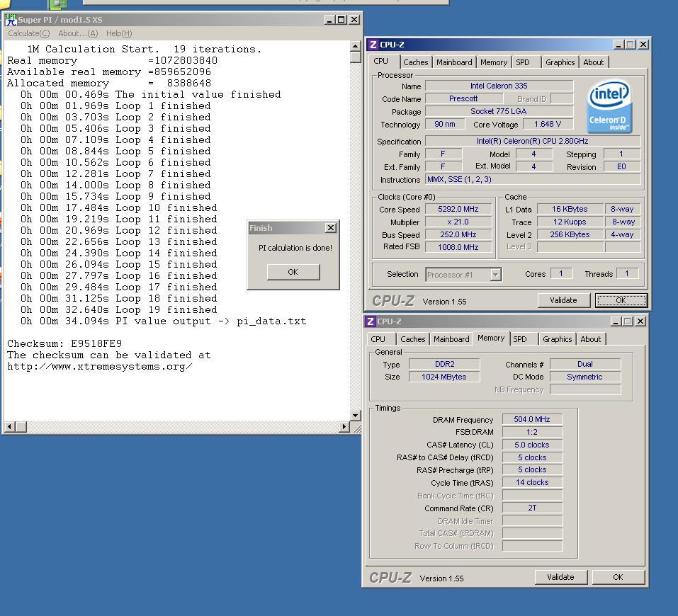This screenshot has width=678, height=616.
Task: Click OK in the Finish dialog
Action: pyautogui.click(x=293, y=272)
